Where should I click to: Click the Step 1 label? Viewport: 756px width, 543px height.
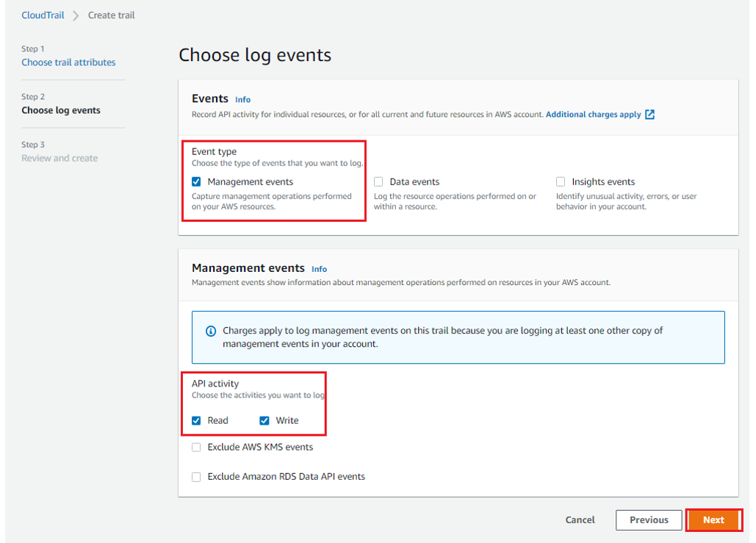(33, 48)
